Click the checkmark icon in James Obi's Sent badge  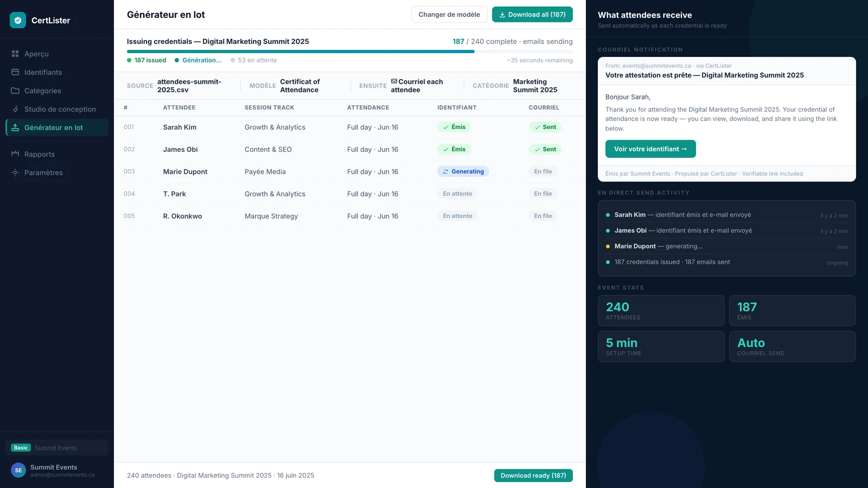[537, 150]
